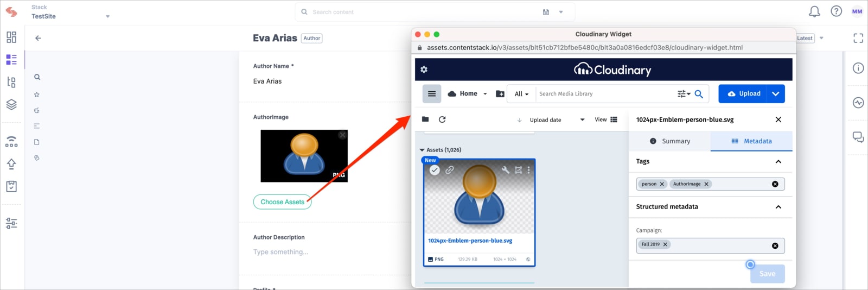
Task: Open the All media type dropdown
Action: (x=521, y=94)
